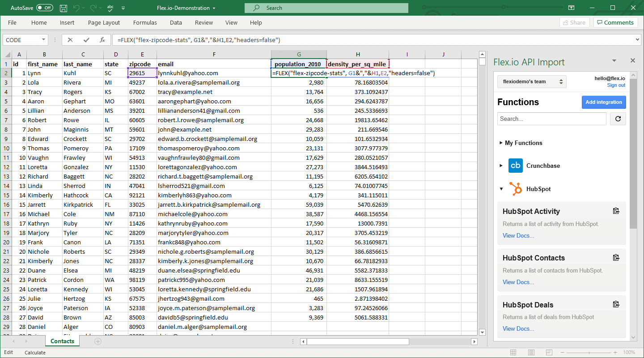Open the task pane options dropdown arrow
The image size is (644, 358).
tap(614, 61)
